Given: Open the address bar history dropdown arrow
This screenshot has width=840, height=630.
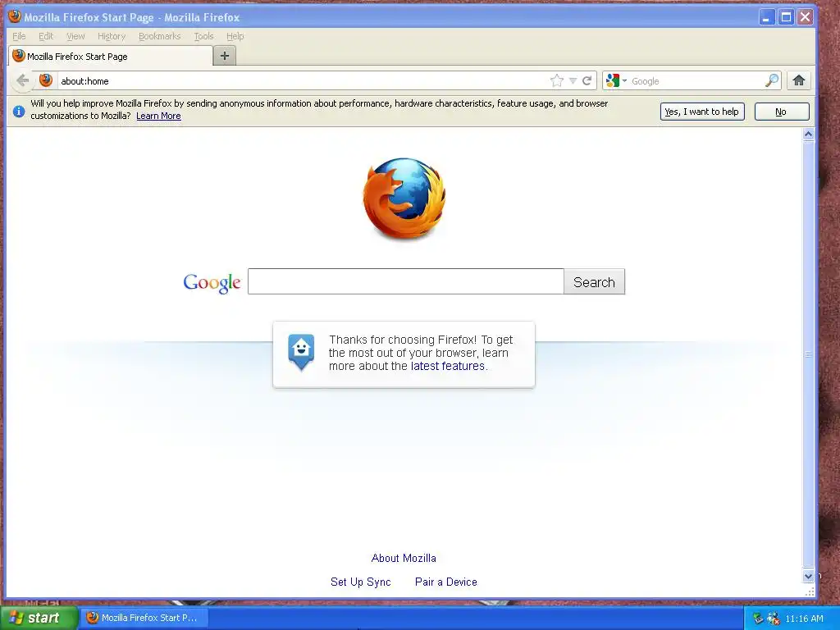Looking at the screenshot, I should 573,81.
